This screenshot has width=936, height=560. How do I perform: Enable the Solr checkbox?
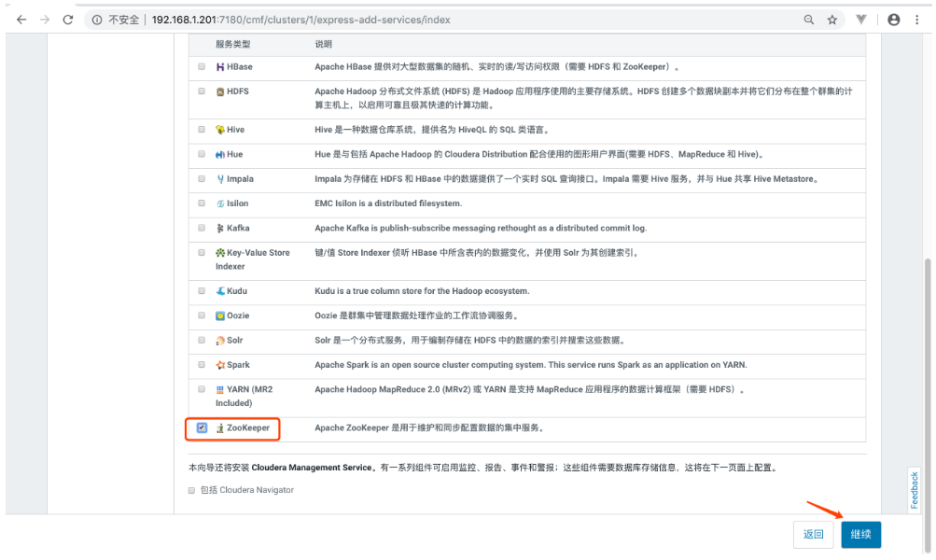(x=202, y=340)
